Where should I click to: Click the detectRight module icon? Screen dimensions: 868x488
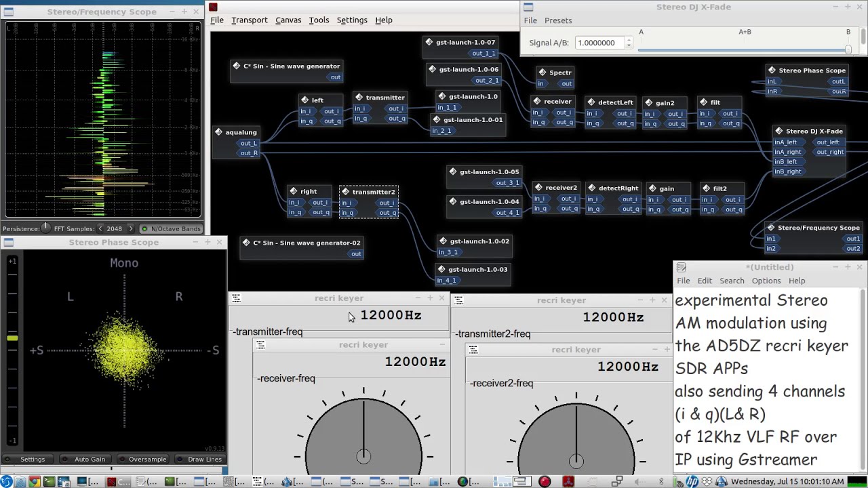(592, 188)
